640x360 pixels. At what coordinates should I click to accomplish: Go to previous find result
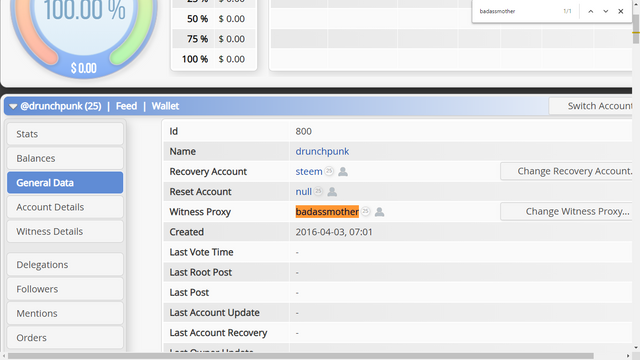coord(591,11)
